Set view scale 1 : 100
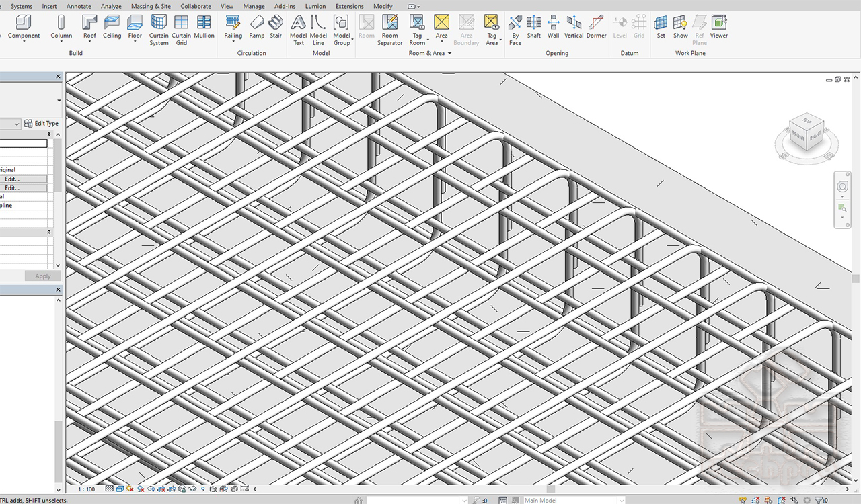The width and height of the screenshot is (861, 504). (87, 489)
